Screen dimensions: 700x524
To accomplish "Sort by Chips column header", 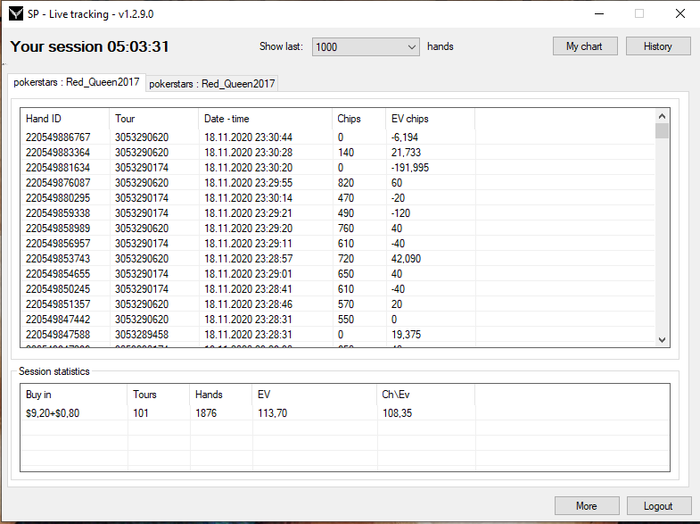I will 359,119.
